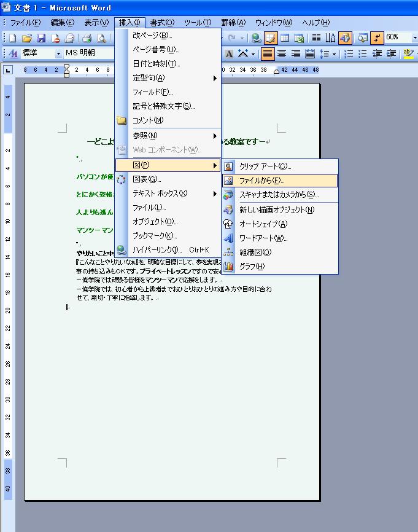Click the tab selector at ruler corner
418x532 pixels.
(7, 70)
